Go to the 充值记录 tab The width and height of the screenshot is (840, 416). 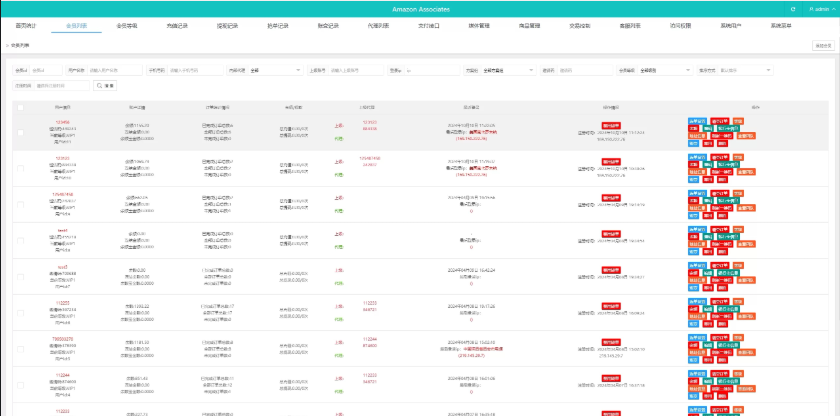[177, 26]
